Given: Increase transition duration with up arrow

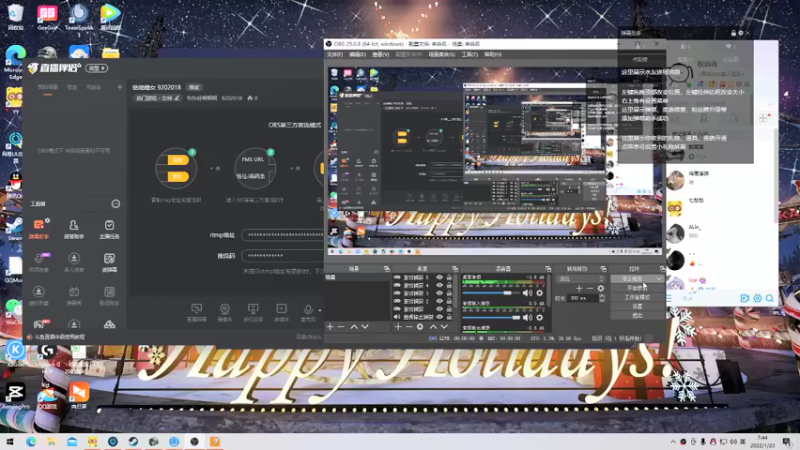Looking at the screenshot, I should [x=602, y=296].
